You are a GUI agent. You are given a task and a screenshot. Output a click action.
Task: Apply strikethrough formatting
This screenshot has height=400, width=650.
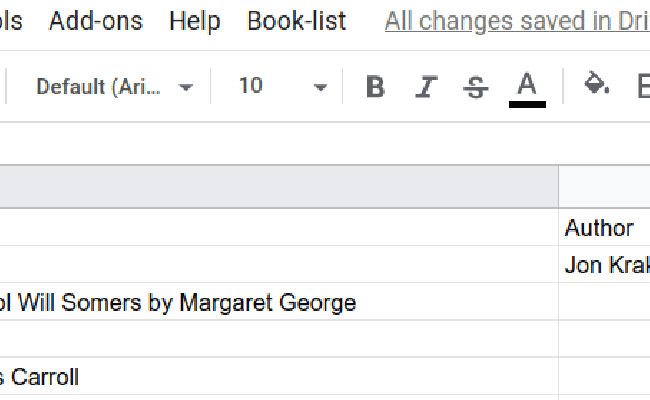[x=475, y=87]
